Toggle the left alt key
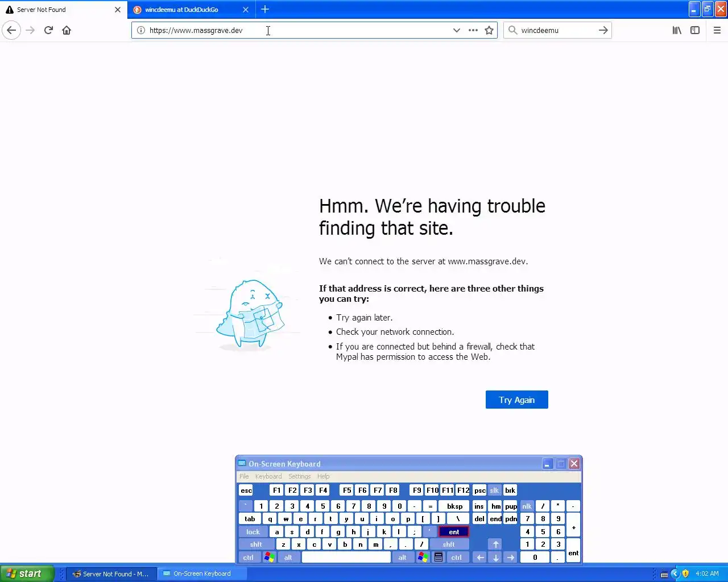The height and width of the screenshot is (582, 728). (x=288, y=557)
